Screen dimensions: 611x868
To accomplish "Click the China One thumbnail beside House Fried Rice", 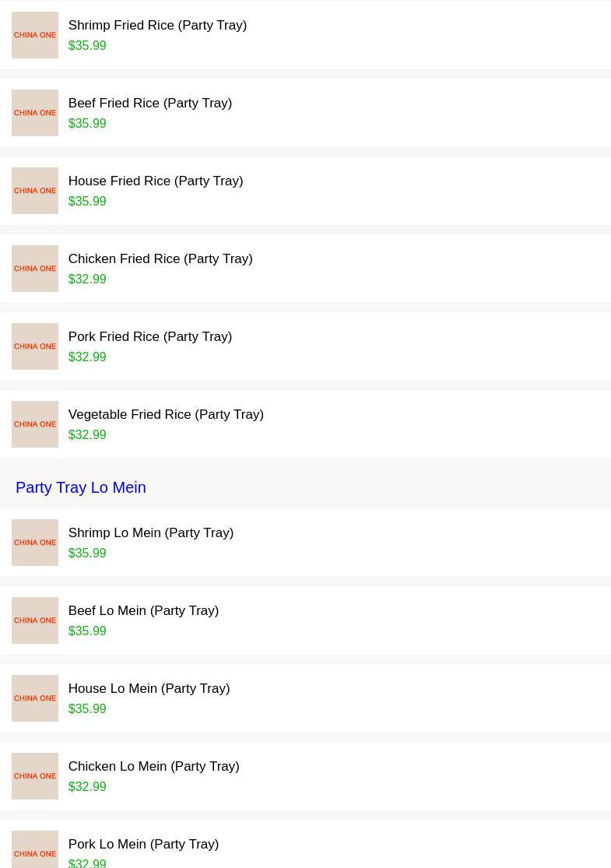I will 35,191.
